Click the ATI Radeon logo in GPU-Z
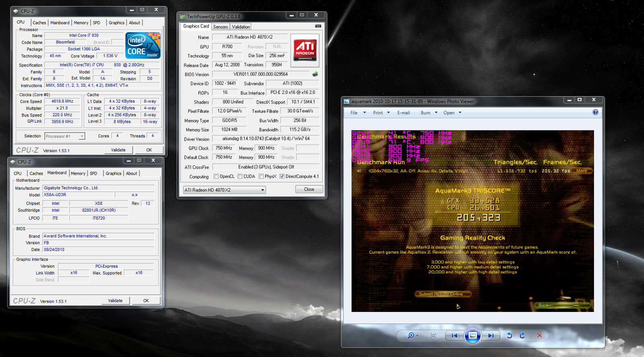The height and width of the screenshot is (357, 644). [305, 50]
